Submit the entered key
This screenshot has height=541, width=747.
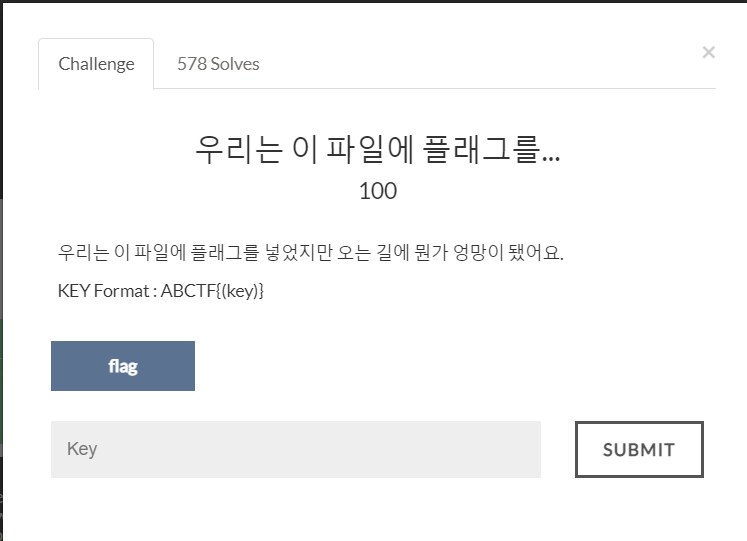coord(639,449)
